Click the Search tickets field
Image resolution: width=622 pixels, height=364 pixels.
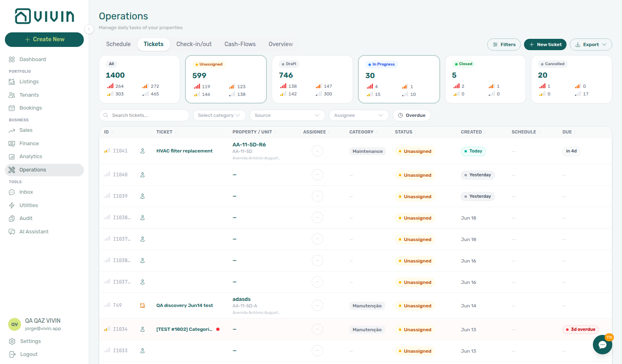click(x=144, y=115)
